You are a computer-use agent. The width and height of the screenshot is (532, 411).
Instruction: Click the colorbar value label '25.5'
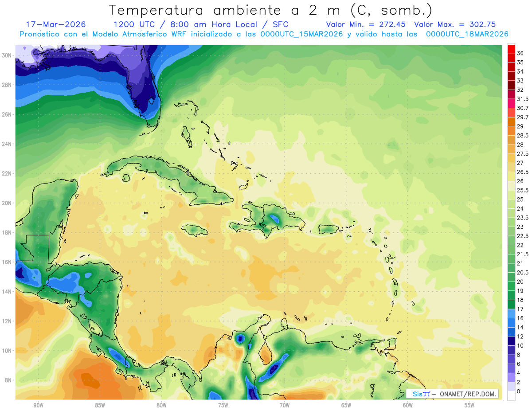pos(523,190)
